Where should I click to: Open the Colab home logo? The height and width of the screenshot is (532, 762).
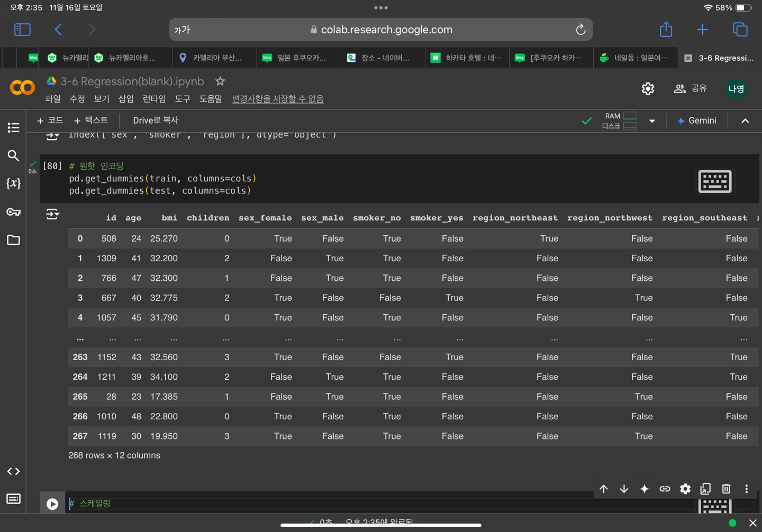point(22,87)
